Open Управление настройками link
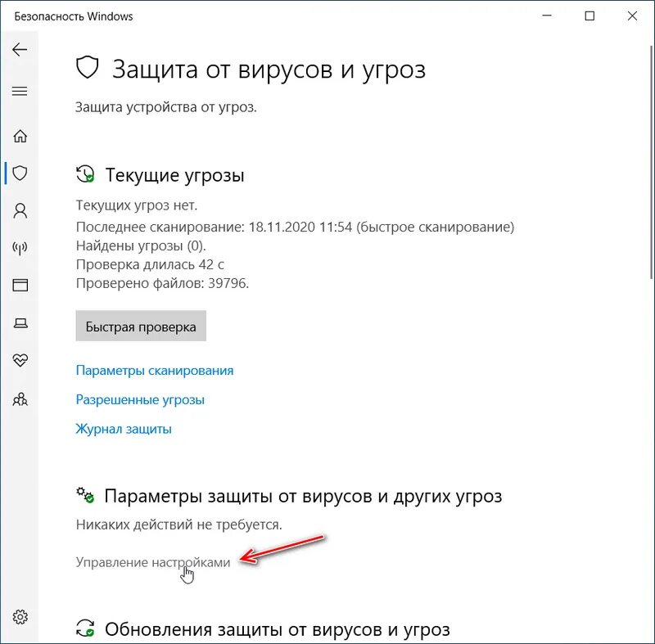 153,562
